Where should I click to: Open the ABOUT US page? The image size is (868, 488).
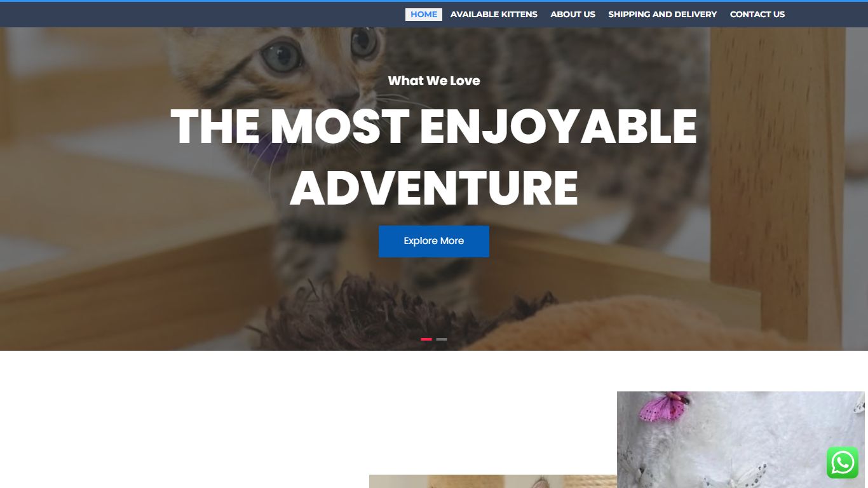coord(573,14)
